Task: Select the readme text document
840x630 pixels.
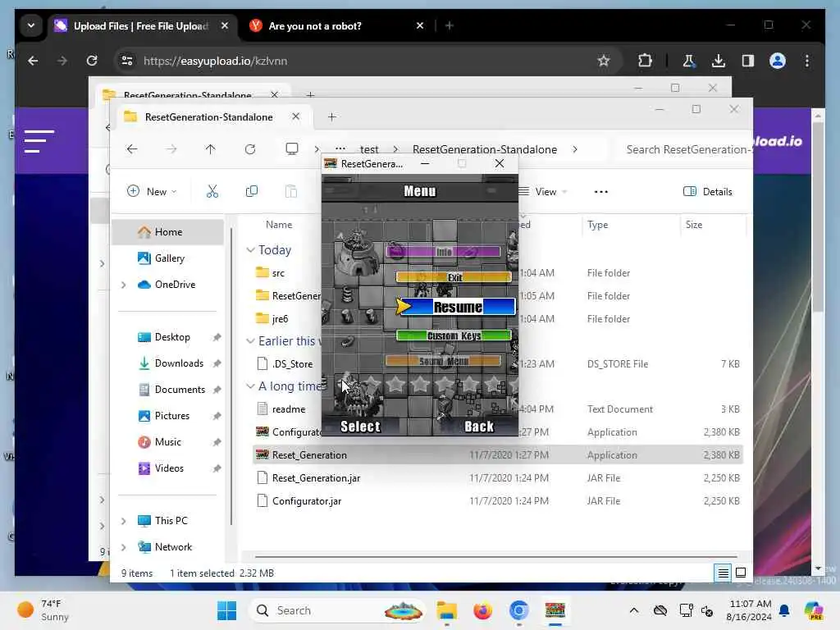Action: point(288,409)
